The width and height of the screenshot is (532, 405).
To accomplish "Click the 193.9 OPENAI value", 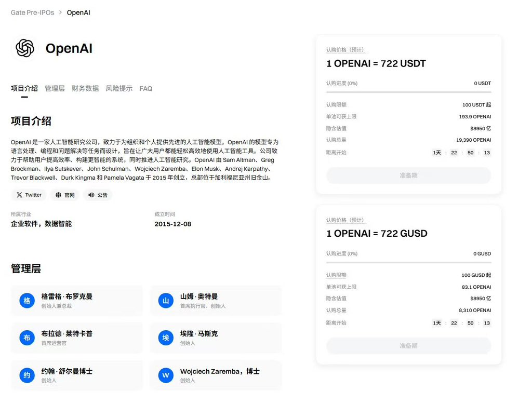I will click(x=475, y=117).
